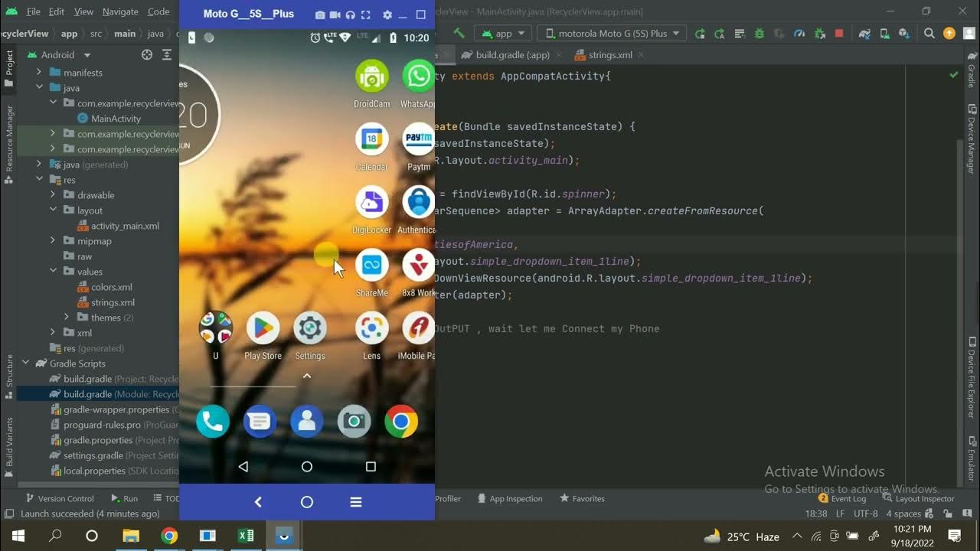Screen dimensions: 980x551
Task: Open the Navigate menu
Action: point(120,11)
